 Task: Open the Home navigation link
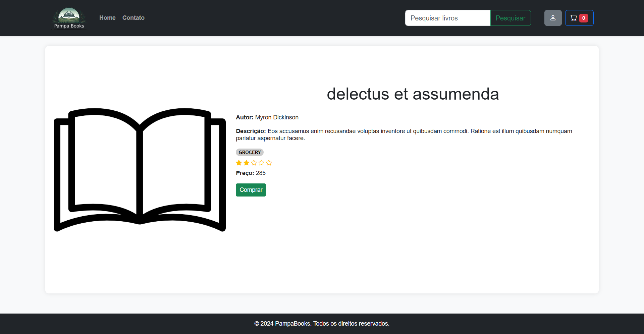point(107,18)
